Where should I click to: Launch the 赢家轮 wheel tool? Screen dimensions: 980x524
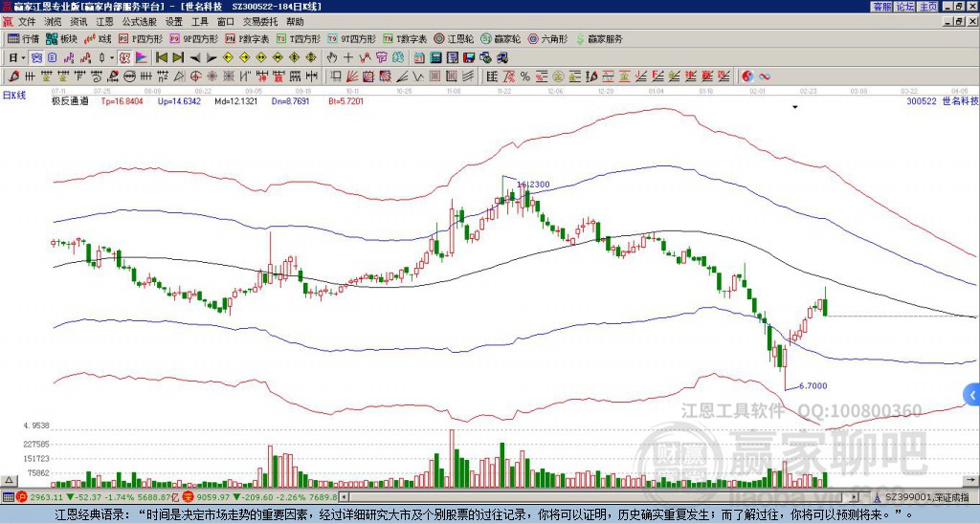501,38
